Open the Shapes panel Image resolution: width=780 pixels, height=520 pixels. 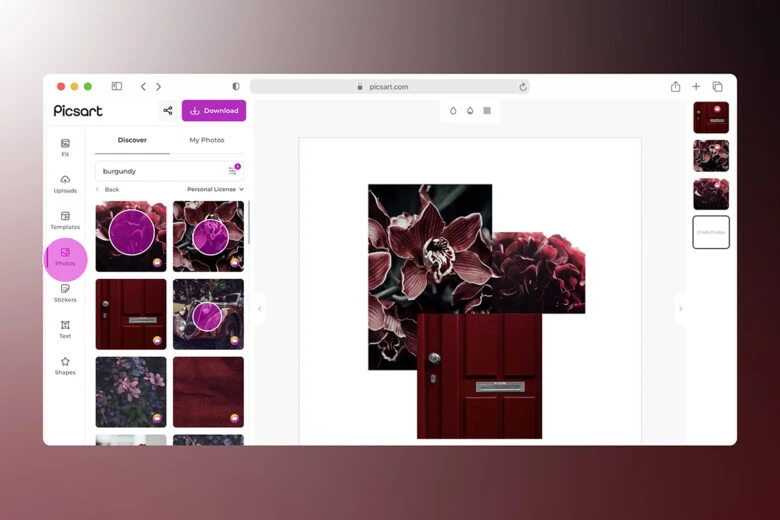65,365
